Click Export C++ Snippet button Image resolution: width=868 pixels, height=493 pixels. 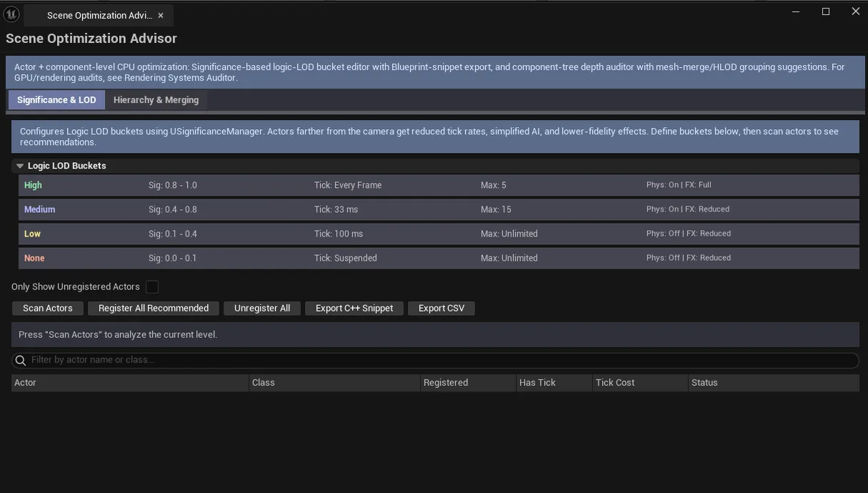tap(354, 308)
